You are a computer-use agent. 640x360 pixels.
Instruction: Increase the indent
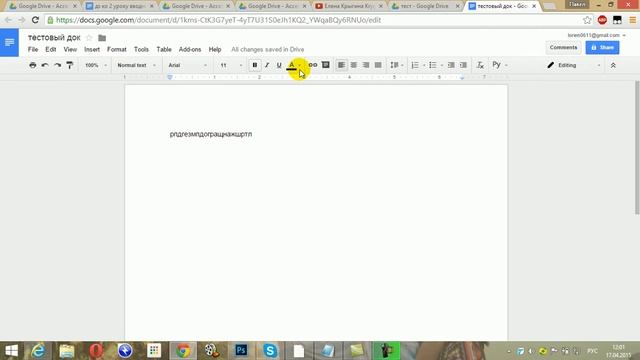click(463, 65)
